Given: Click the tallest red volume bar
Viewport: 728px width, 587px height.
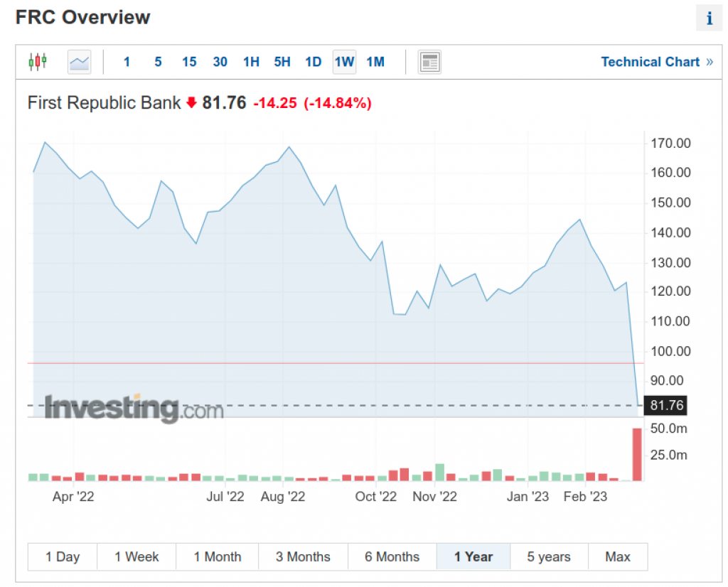Looking at the screenshot, I should [x=637, y=454].
